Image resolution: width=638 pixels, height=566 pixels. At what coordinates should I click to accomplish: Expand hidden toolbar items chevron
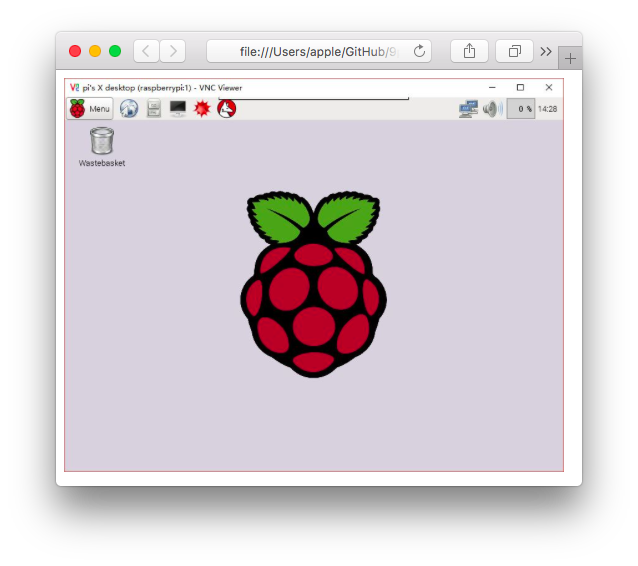click(546, 51)
